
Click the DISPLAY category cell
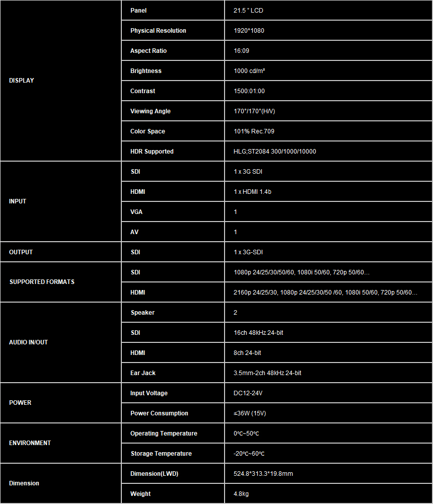pos(22,81)
